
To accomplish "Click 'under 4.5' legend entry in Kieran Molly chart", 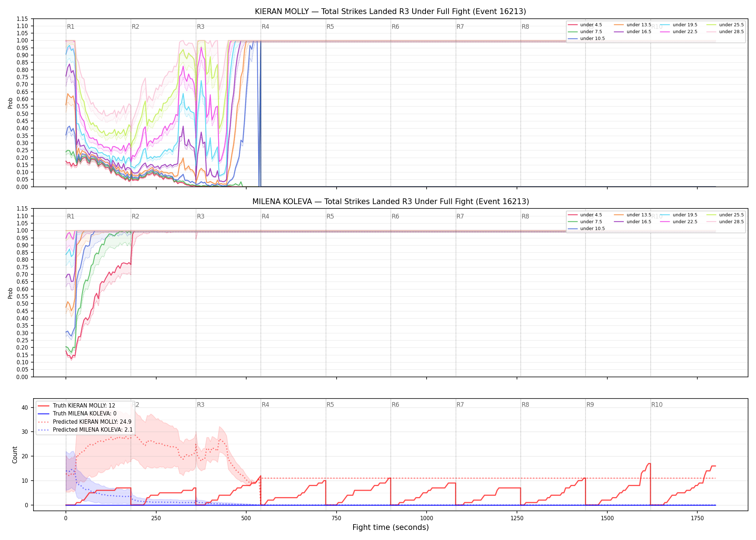I will (x=585, y=25).
